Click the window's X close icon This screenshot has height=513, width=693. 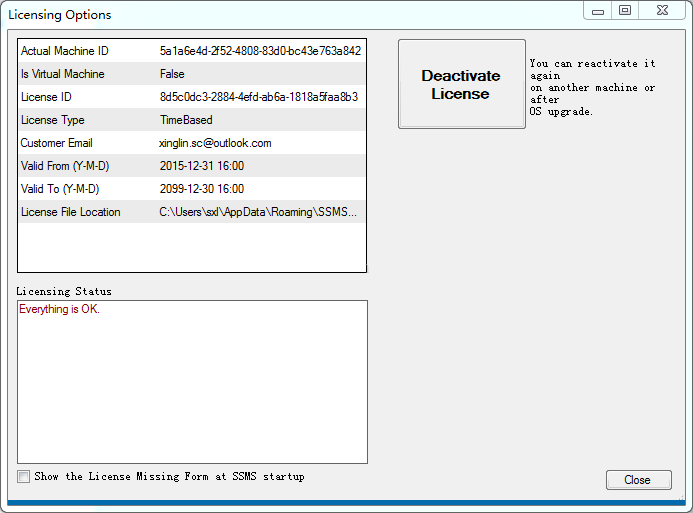[x=663, y=11]
